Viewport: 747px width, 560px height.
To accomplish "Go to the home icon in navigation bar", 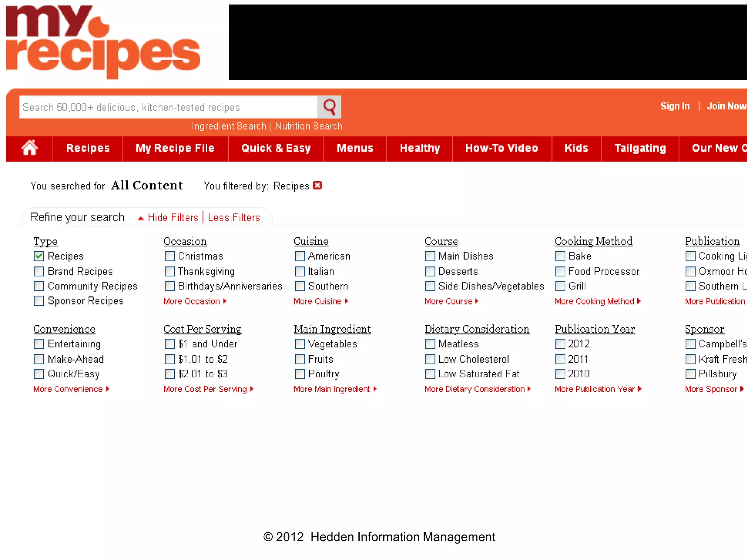I will (x=30, y=148).
